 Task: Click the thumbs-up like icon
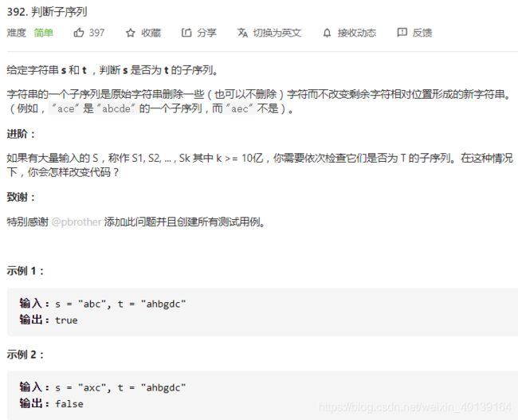pos(79,33)
